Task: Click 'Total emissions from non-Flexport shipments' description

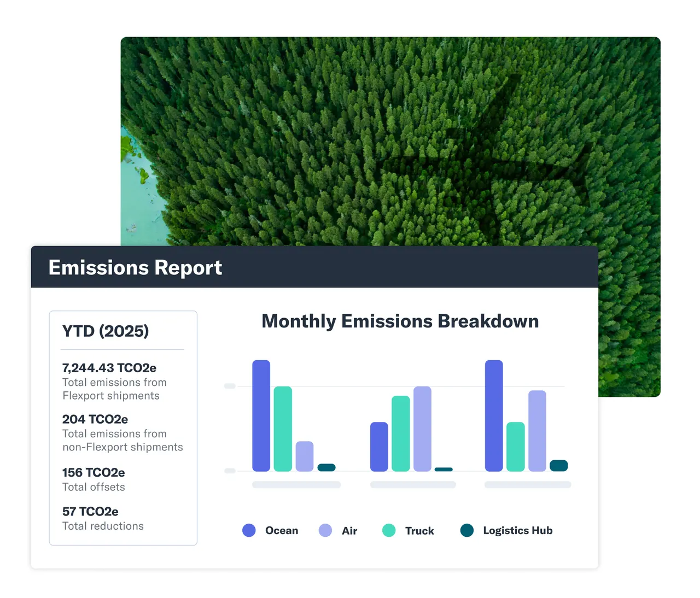Action: (x=122, y=441)
